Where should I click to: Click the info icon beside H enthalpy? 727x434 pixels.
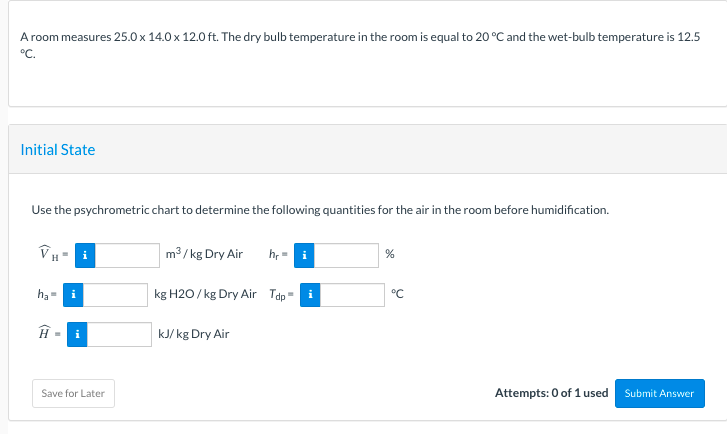(x=75, y=333)
